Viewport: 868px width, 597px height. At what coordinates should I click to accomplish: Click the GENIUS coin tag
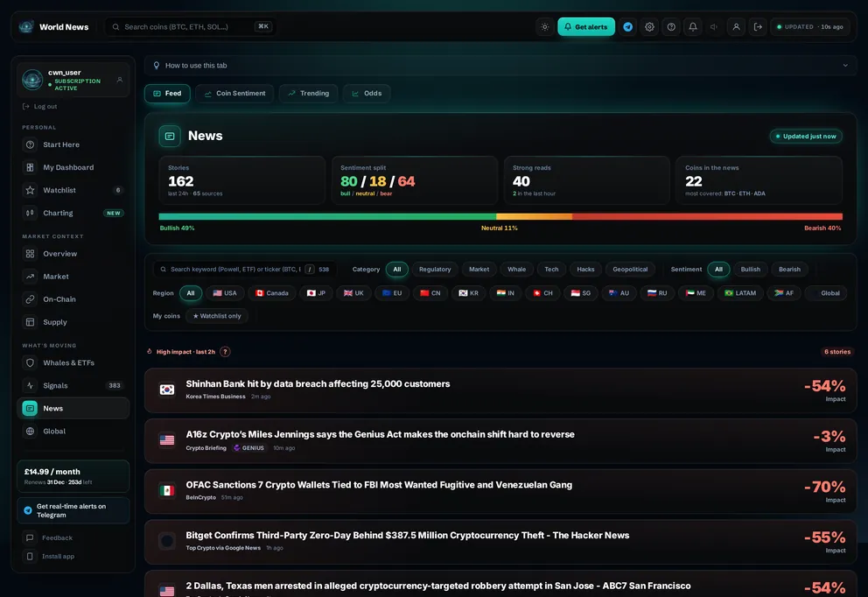tap(248, 448)
